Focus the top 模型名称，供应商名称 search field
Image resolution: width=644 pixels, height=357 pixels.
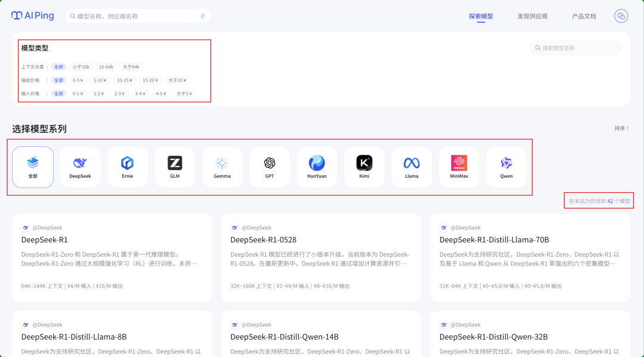pos(138,16)
